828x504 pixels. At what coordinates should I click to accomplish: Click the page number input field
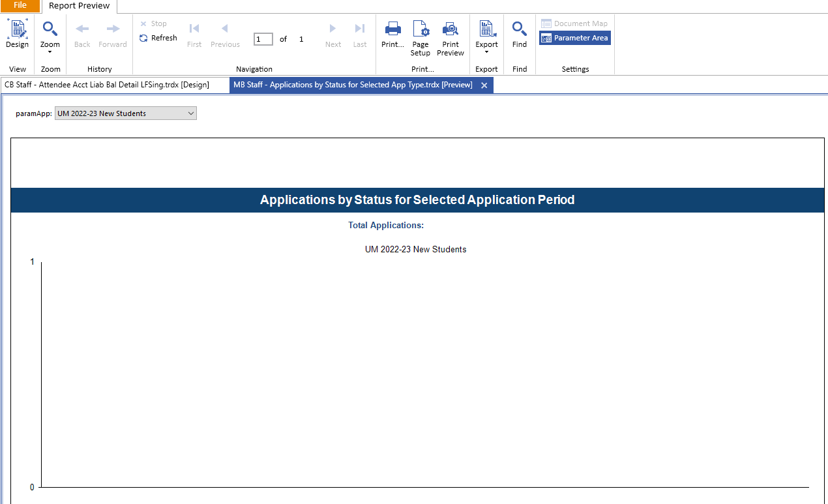pos(263,39)
